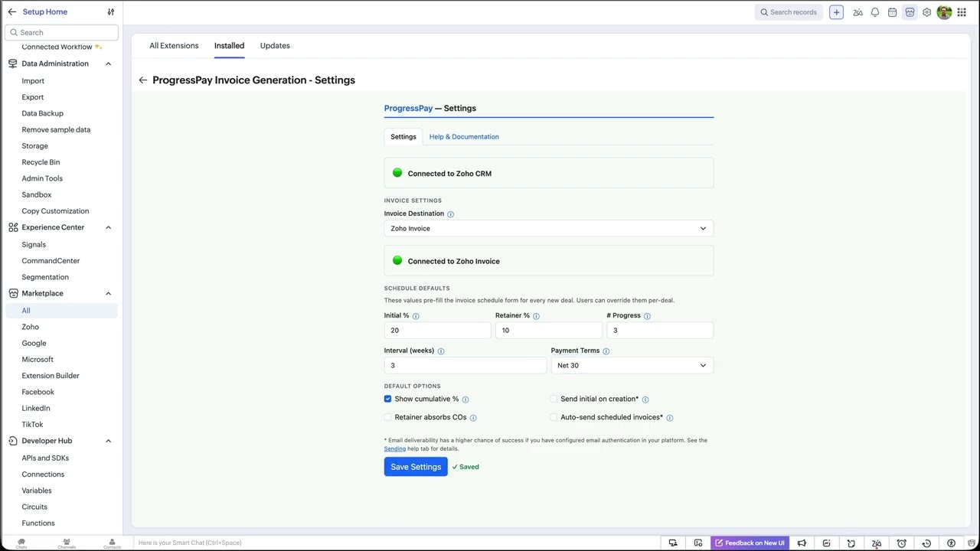
Task: Open the Invoice Destination dropdown
Action: 548,228
